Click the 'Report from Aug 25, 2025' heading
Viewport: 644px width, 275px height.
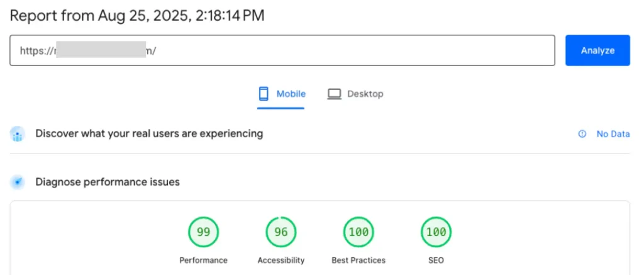pos(137,16)
